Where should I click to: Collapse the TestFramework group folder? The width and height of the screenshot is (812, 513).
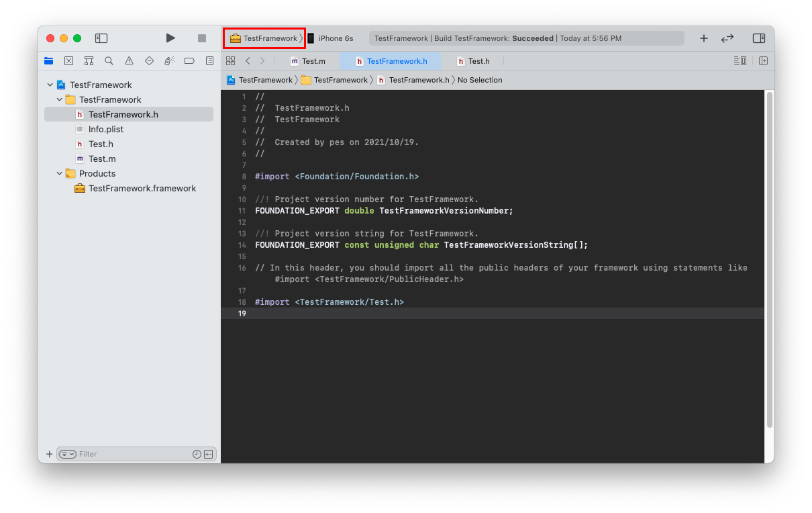click(x=59, y=99)
